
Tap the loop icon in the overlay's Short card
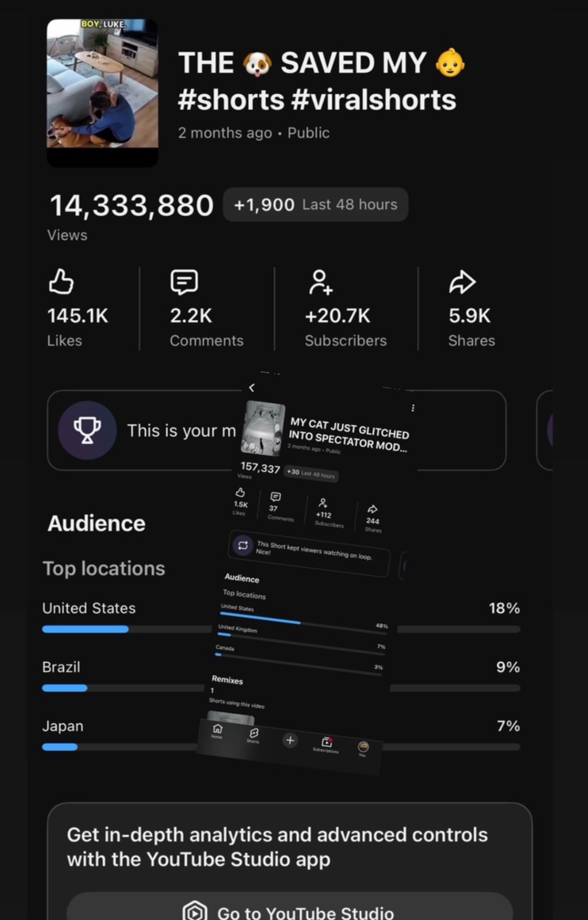pos(243,545)
